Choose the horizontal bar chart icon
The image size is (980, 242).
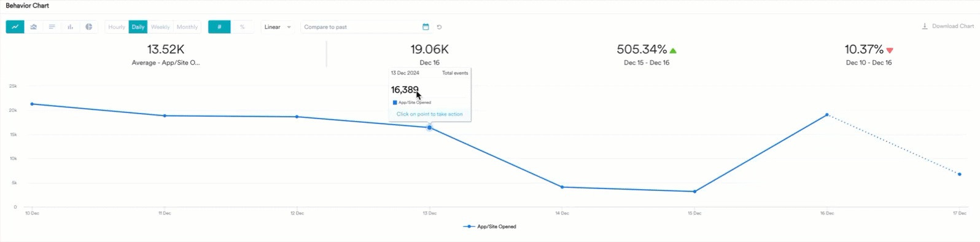pyautogui.click(x=52, y=27)
